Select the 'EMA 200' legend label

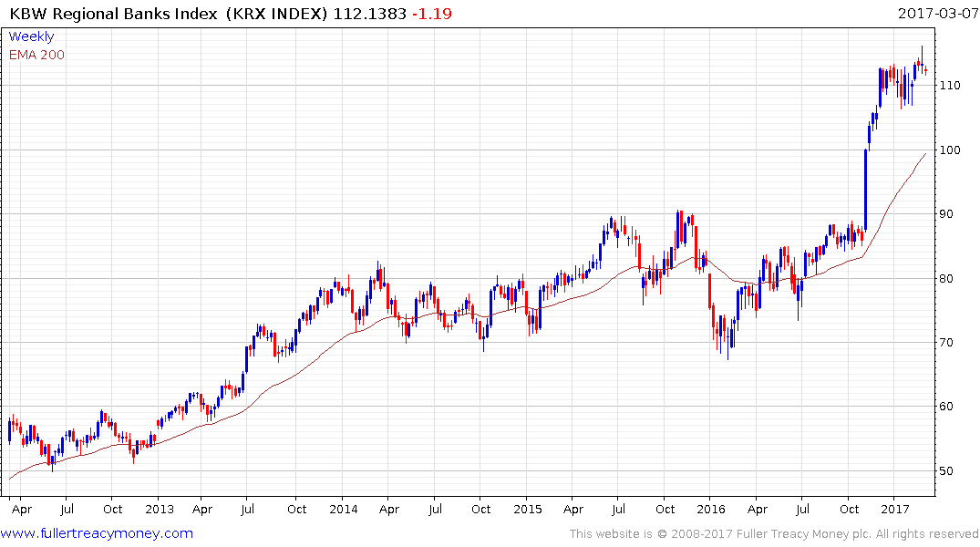click(36, 55)
